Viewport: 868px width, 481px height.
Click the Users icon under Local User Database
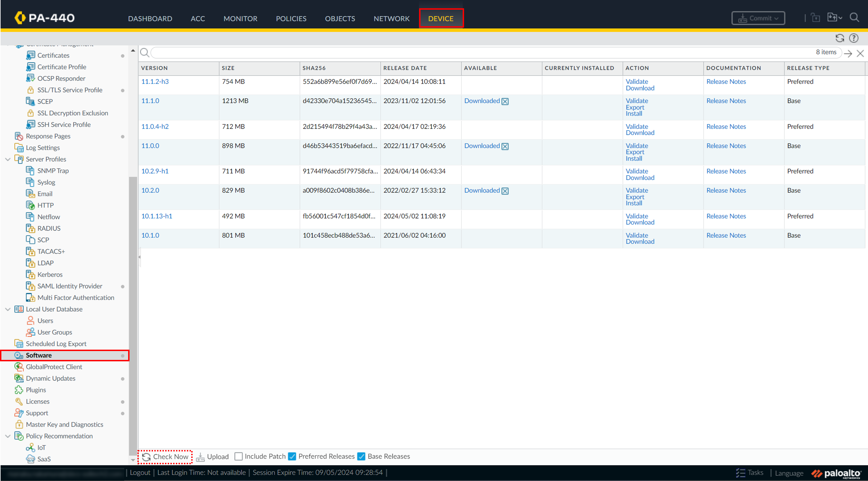click(x=30, y=320)
